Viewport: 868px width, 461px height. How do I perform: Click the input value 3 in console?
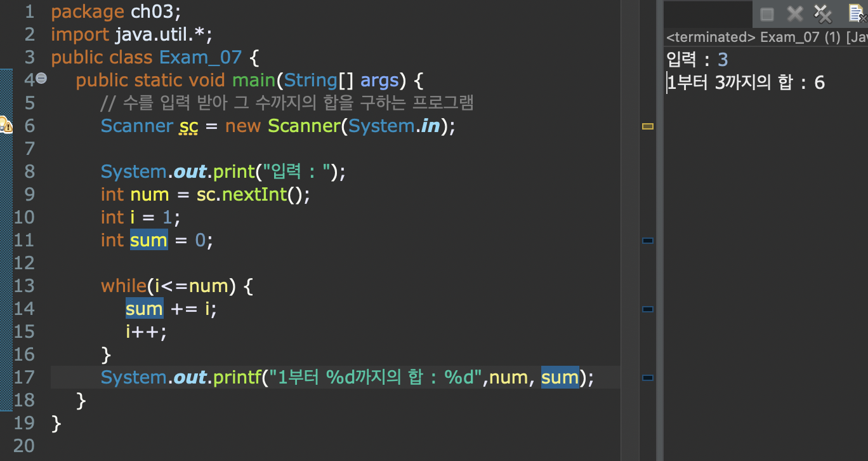723,60
